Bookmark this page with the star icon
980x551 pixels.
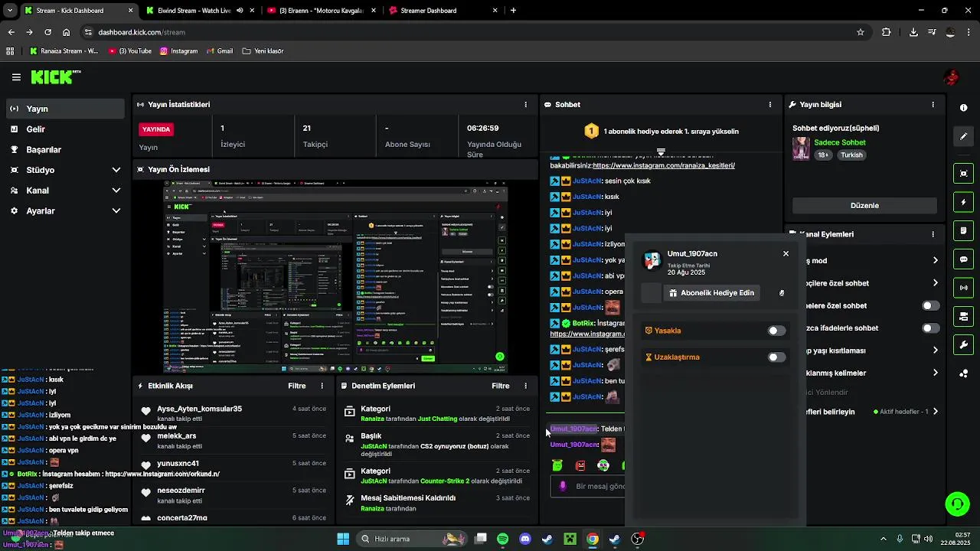pyautogui.click(x=861, y=32)
